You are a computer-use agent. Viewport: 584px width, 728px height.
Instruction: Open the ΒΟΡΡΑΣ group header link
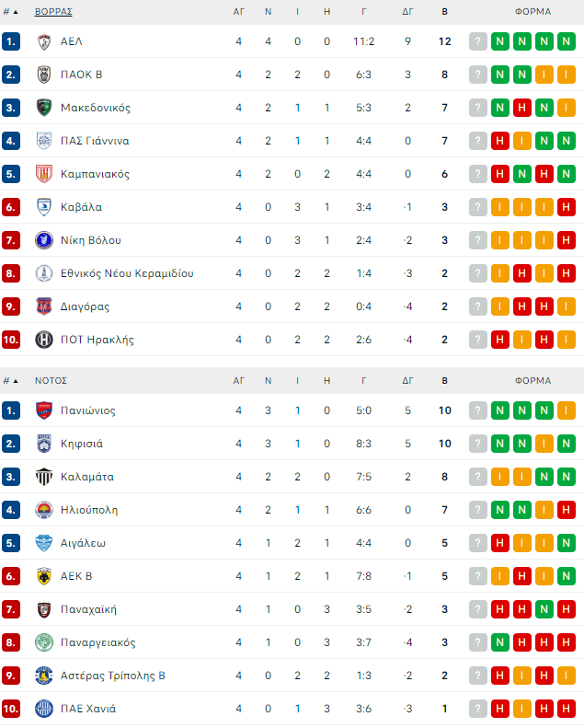coord(53,12)
